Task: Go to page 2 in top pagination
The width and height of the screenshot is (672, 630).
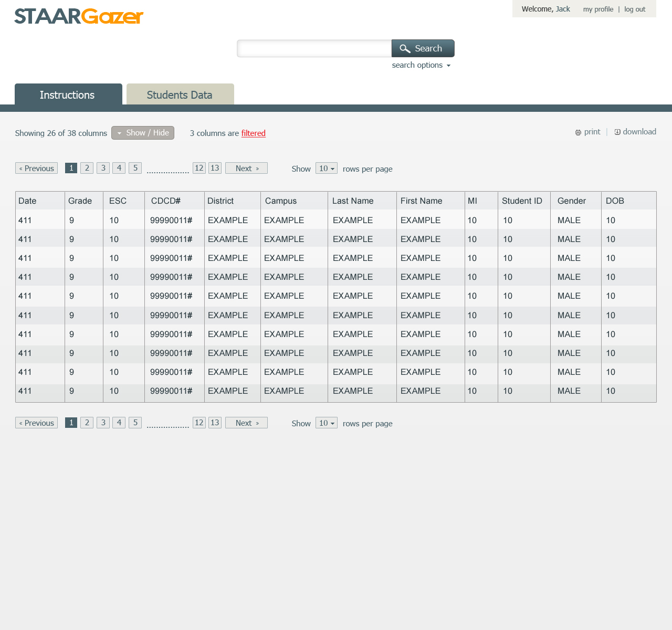Action: pos(87,168)
